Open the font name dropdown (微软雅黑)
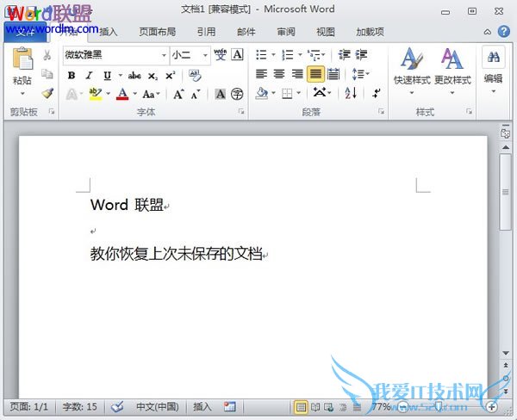This screenshot has height=420, width=517. tap(164, 55)
